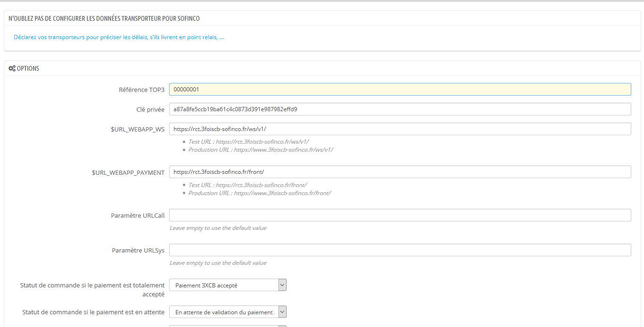The image size is (644, 327).
Task: Select the $URL_WEBAPP_WS text field
Action: [x=399, y=129]
